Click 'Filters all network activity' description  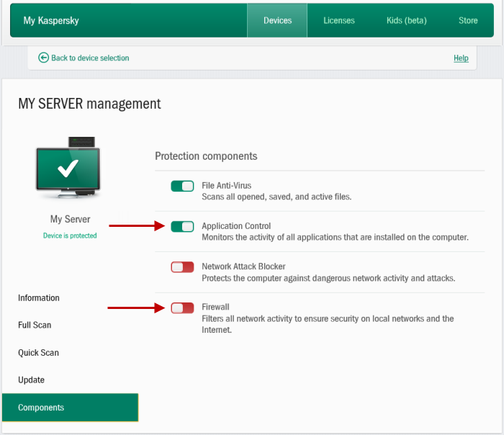328,324
